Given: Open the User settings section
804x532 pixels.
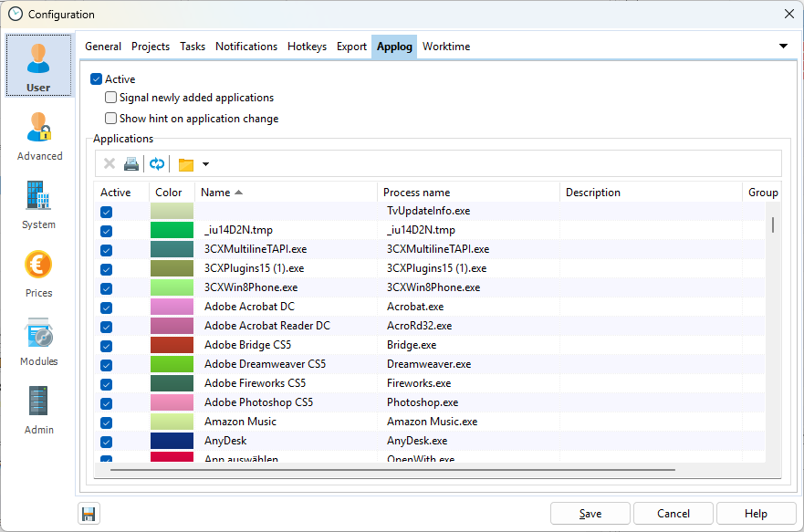Looking at the screenshot, I should [x=38, y=66].
